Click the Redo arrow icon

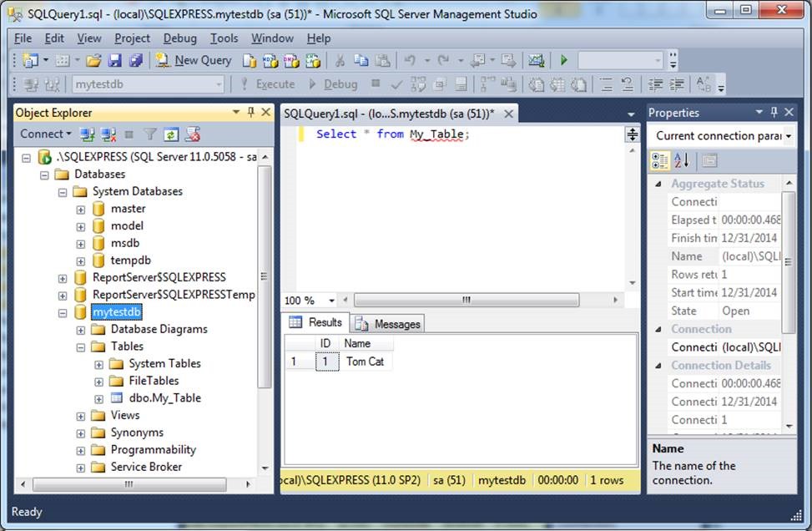tap(443, 61)
